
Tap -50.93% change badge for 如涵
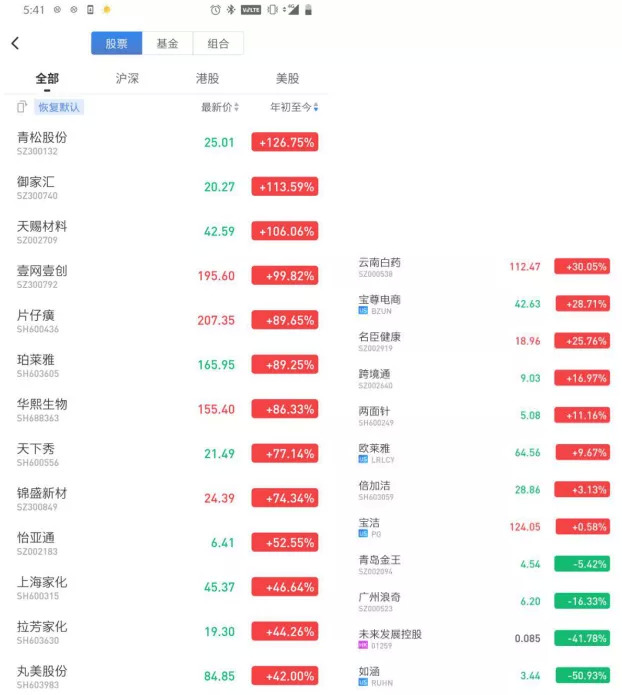click(x=582, y=675)
